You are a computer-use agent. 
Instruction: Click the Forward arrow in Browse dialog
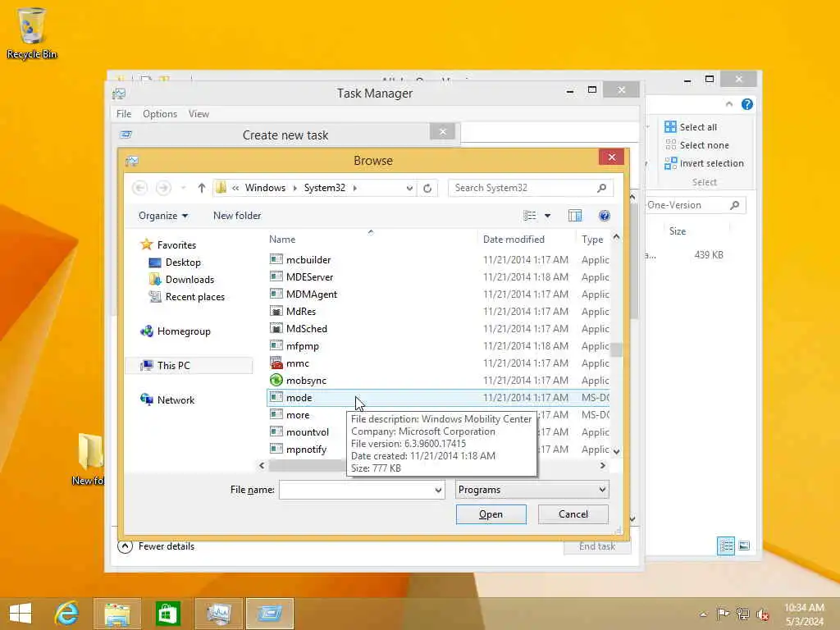tap(163, 188)
